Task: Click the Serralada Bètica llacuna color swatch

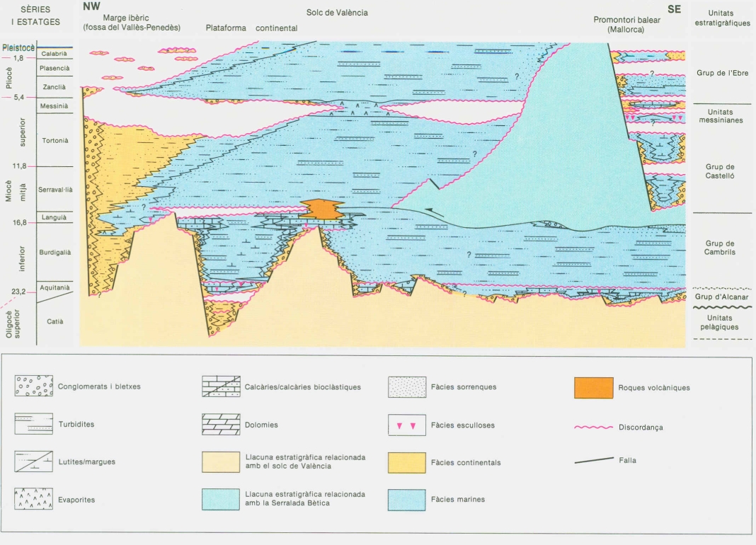Action: point(220,499)
